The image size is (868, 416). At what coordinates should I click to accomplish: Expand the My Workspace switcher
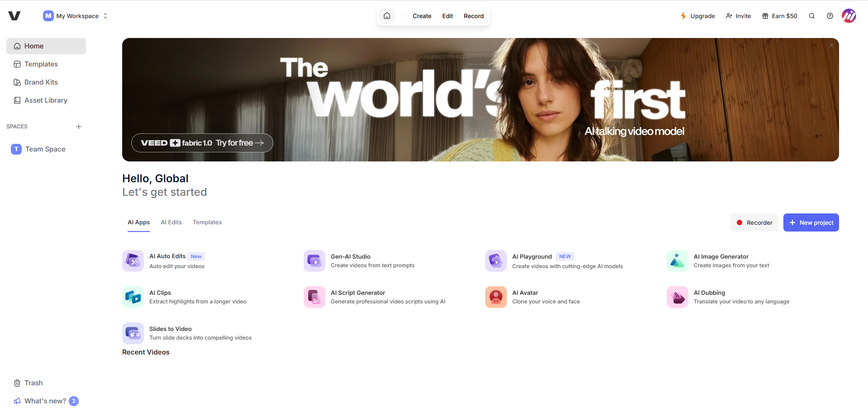point(76,16)
